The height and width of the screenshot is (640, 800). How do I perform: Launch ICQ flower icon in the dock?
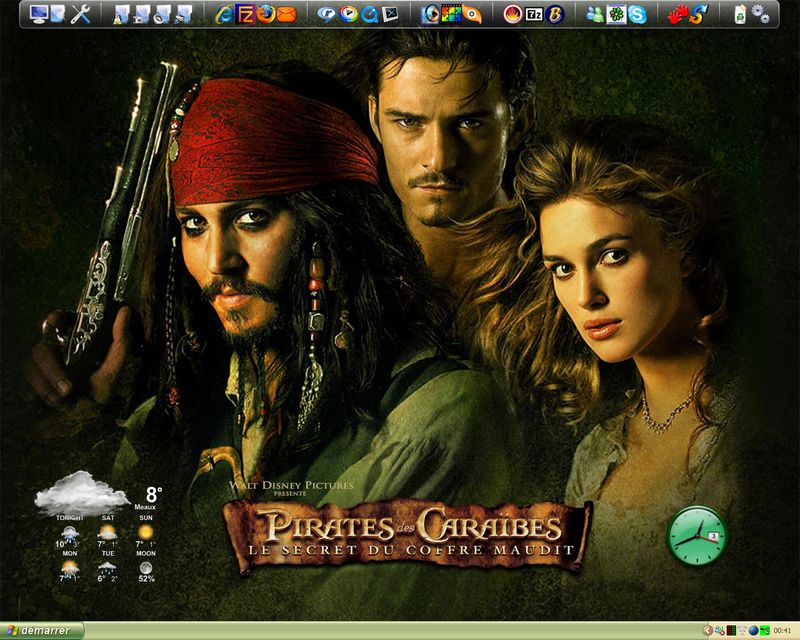point(616,14)
